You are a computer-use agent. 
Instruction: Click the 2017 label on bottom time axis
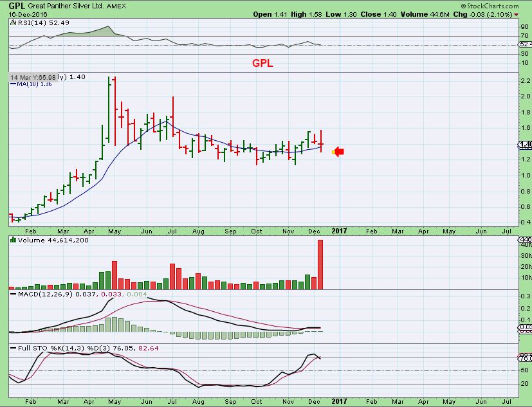pos(339,402)
